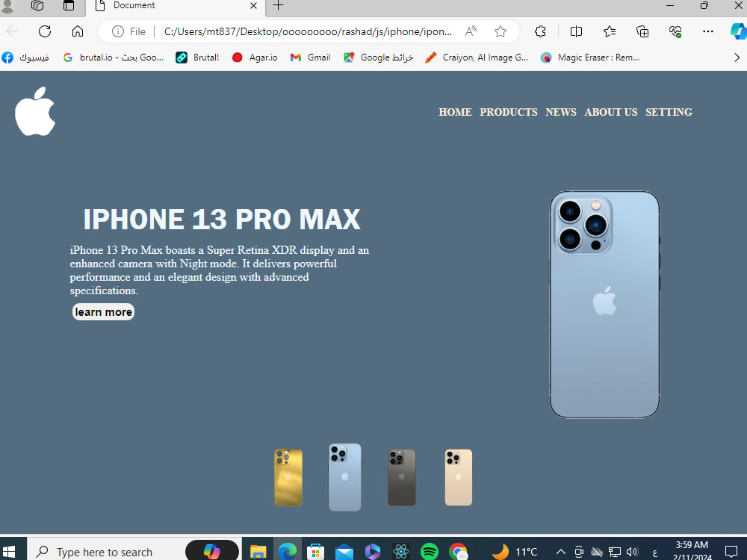Open the Agar.io bookmark
747x560 pixels.
pyautogui.click(x=255, y=57)
